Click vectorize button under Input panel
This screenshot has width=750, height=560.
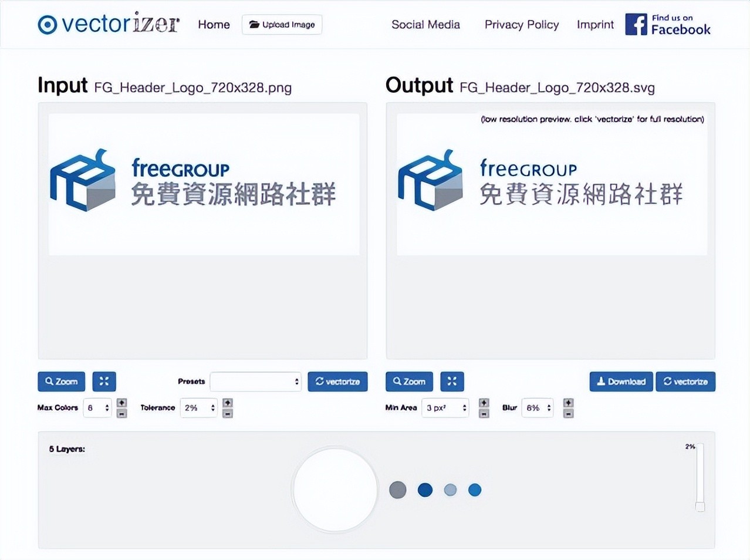point(337,382)
